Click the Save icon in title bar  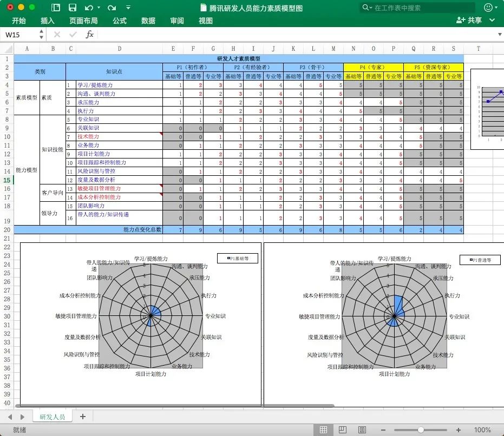tap(72, 8)
